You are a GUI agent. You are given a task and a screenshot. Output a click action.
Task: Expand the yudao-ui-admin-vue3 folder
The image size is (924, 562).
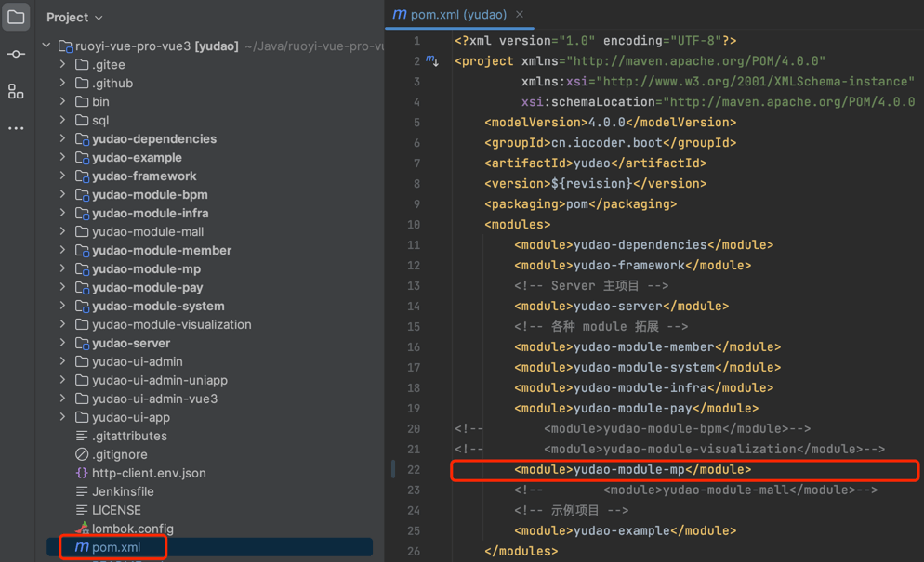(x=62, y=399)
